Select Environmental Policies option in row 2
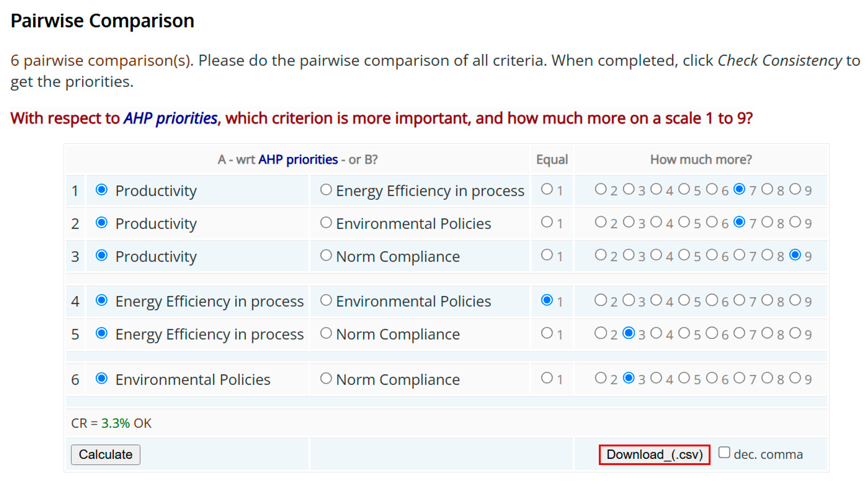The image size is (868, 489). coord(326,223)
